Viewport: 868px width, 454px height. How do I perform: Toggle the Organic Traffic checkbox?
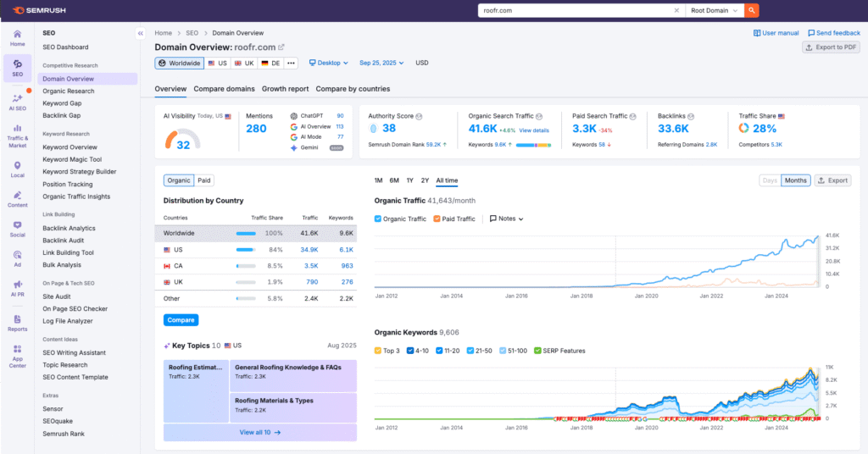coord(377,219)
